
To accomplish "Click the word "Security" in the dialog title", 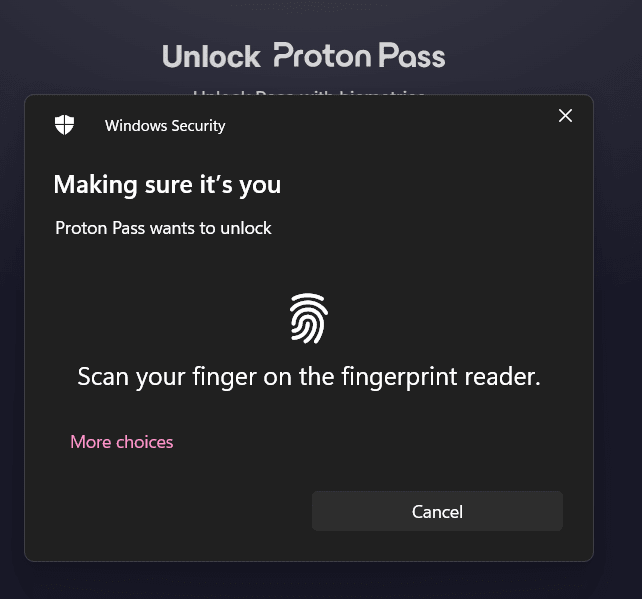I will [x=198, y=126].
